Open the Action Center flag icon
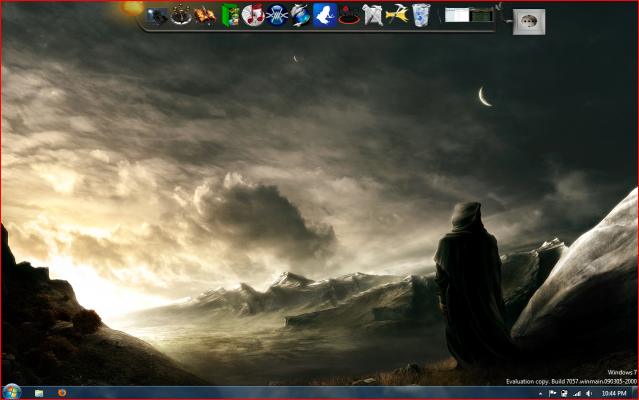This screenshot has width=639, height=400. pyautogui.click(x=552, y=393)
